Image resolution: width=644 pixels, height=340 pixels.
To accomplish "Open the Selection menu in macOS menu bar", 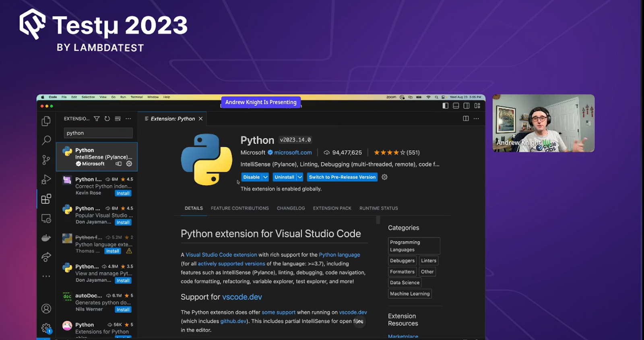I will (88, 97).
